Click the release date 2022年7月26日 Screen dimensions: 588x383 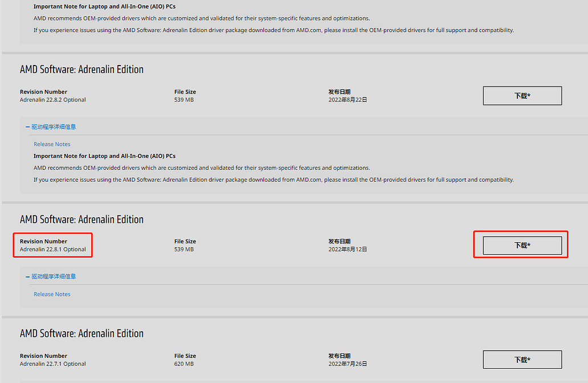click(348, 364)
